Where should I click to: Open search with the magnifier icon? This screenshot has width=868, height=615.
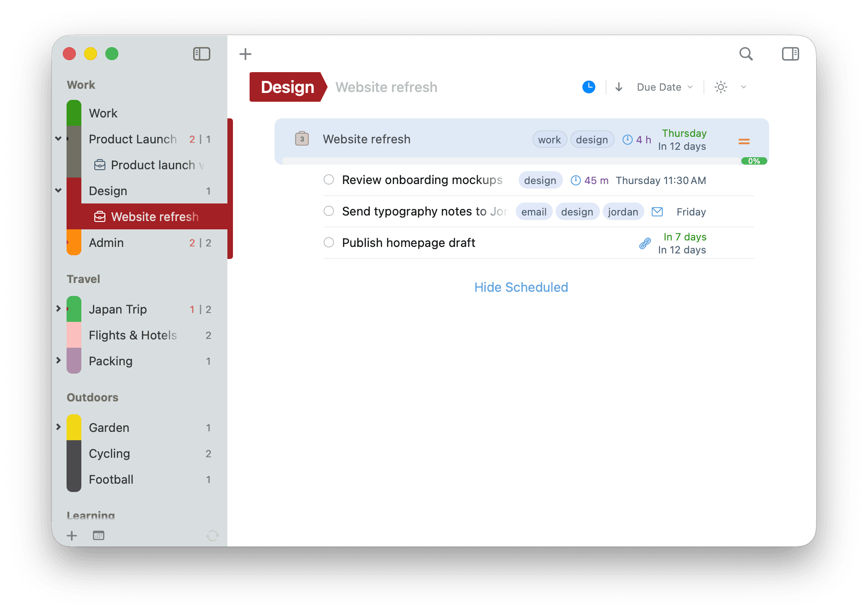[746, 54]
